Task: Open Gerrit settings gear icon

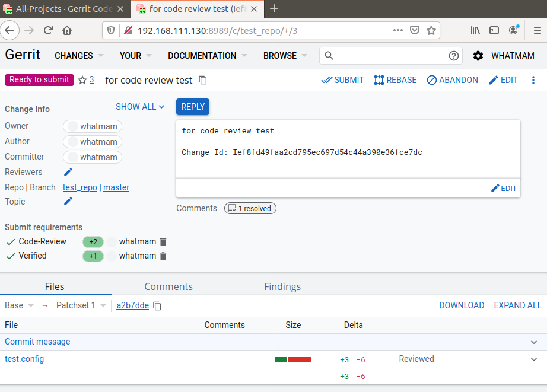Action: (x=478, y=56)
